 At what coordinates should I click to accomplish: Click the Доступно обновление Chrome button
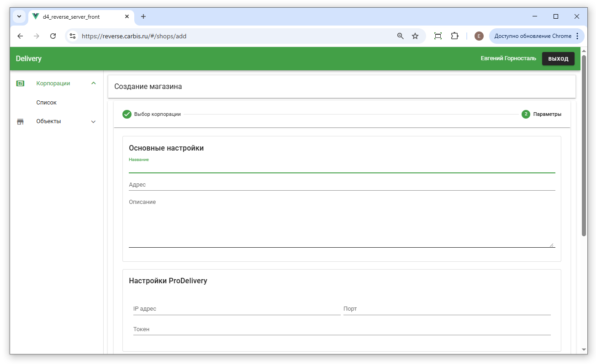(533, 36)
